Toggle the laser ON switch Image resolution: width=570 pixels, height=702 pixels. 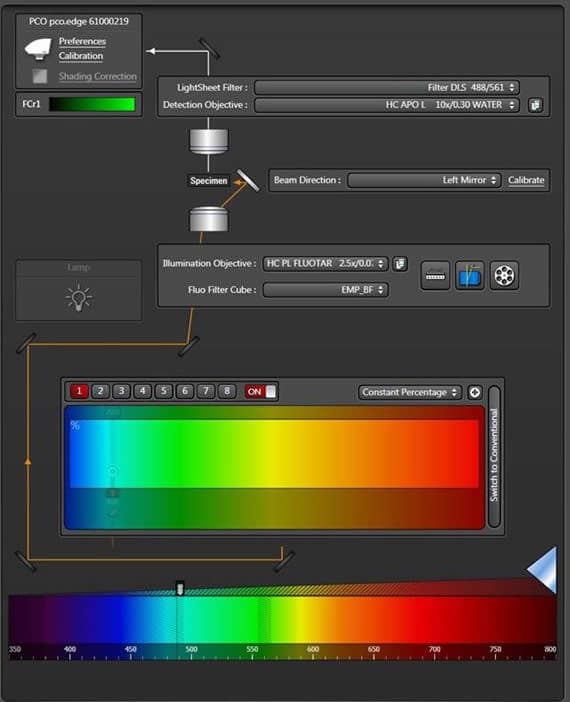point(261,392)
